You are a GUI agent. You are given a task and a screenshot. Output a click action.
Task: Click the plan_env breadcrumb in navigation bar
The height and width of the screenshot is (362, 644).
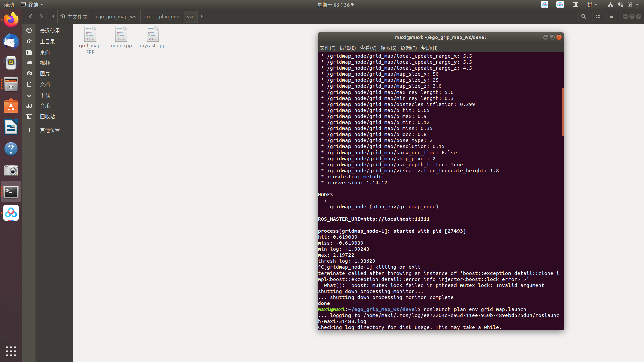(x=169, y=16)
